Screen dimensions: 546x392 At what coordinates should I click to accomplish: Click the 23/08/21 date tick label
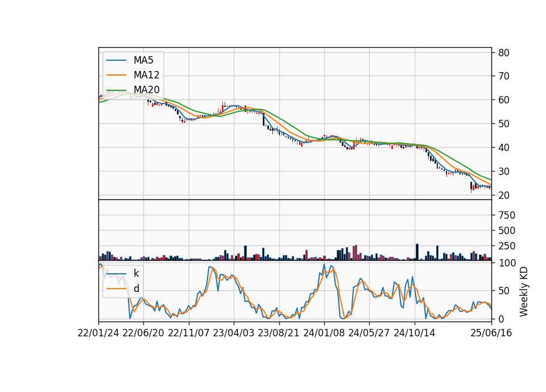[279, 333]
